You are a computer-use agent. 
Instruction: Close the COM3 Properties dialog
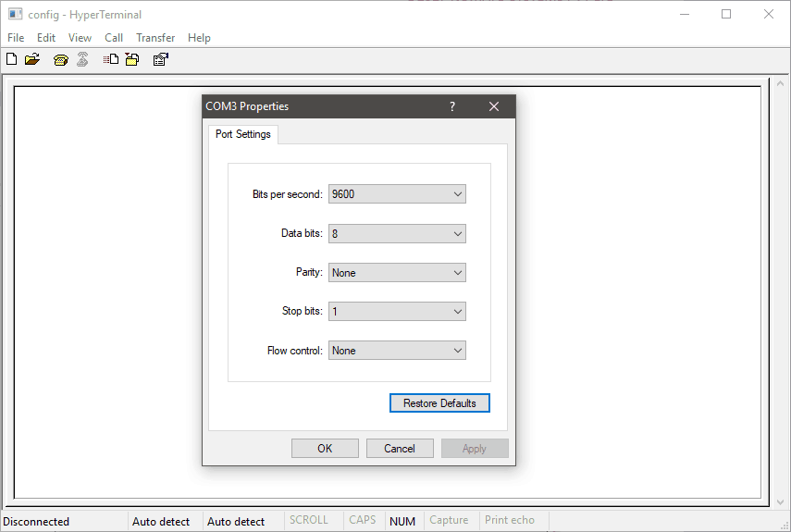[494, 106]
